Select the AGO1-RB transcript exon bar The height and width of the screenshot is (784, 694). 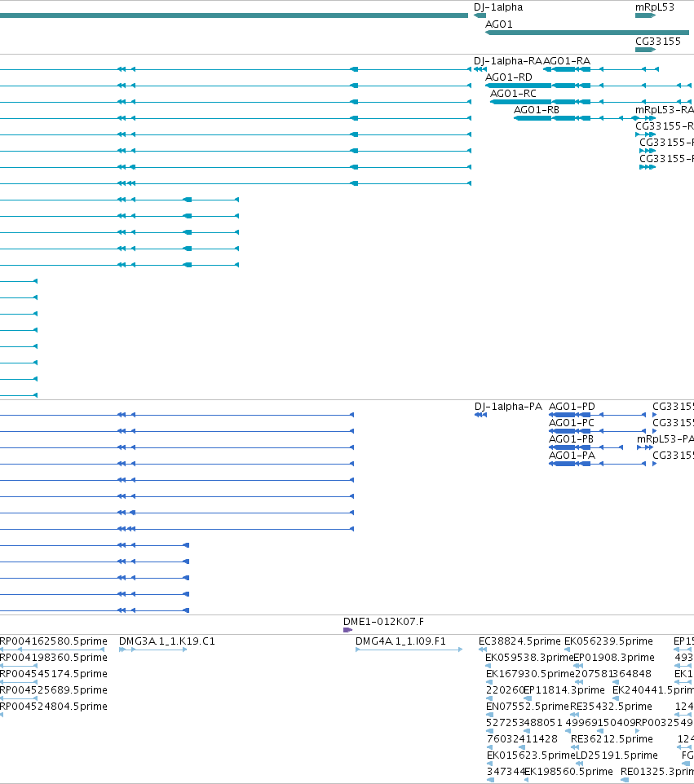(x=533, y=118)
